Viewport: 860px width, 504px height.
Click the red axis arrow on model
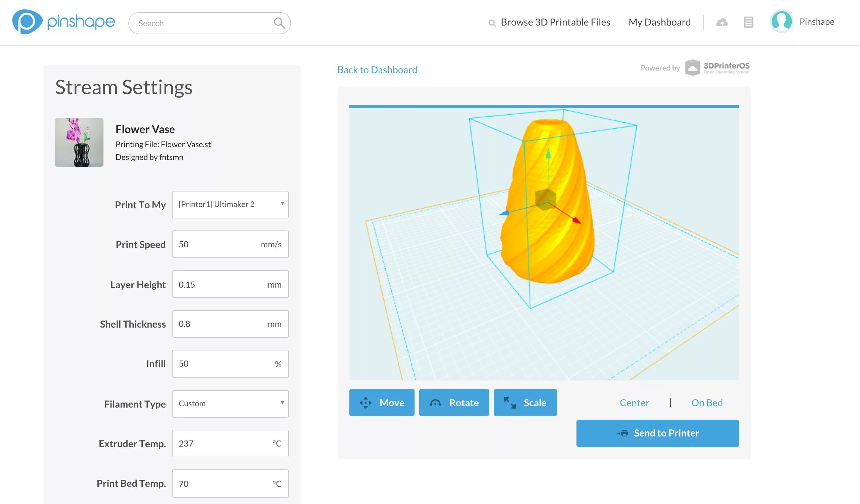click(576, 220)
